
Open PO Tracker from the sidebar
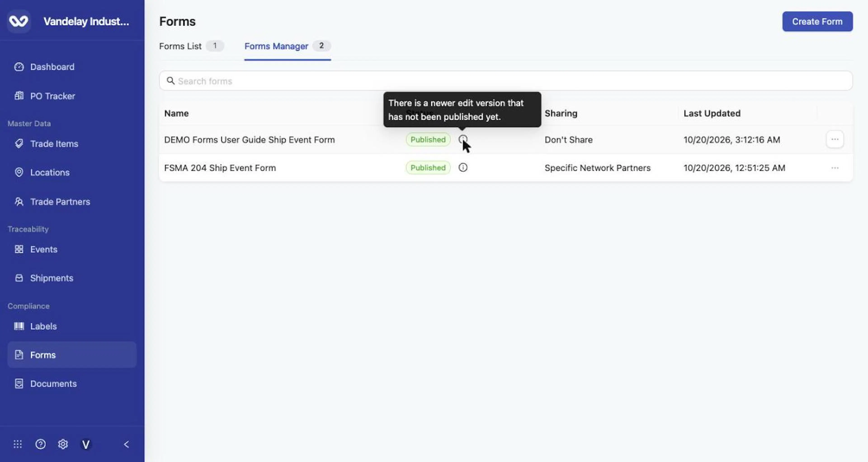(53, 96)
